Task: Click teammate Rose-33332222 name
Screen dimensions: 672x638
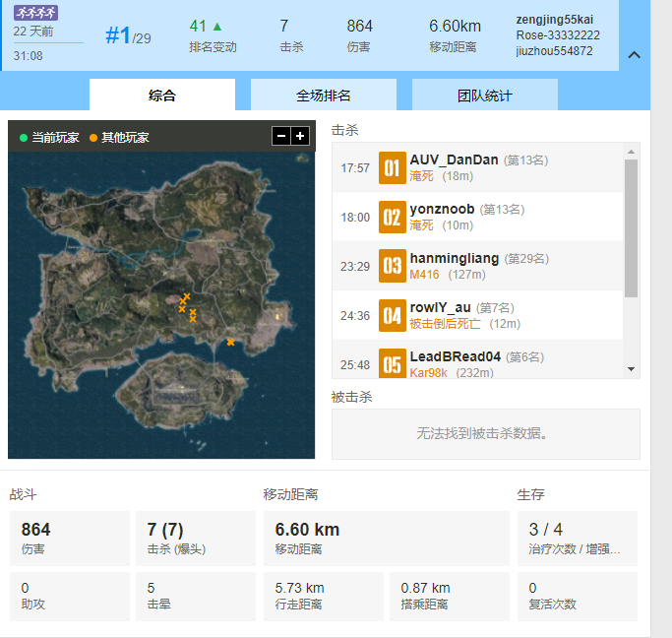Action: pyautogui.click(x=558, y=35)
